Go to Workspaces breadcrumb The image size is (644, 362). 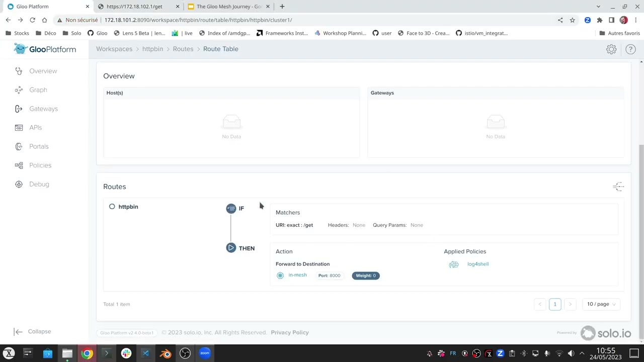[114, 49]
